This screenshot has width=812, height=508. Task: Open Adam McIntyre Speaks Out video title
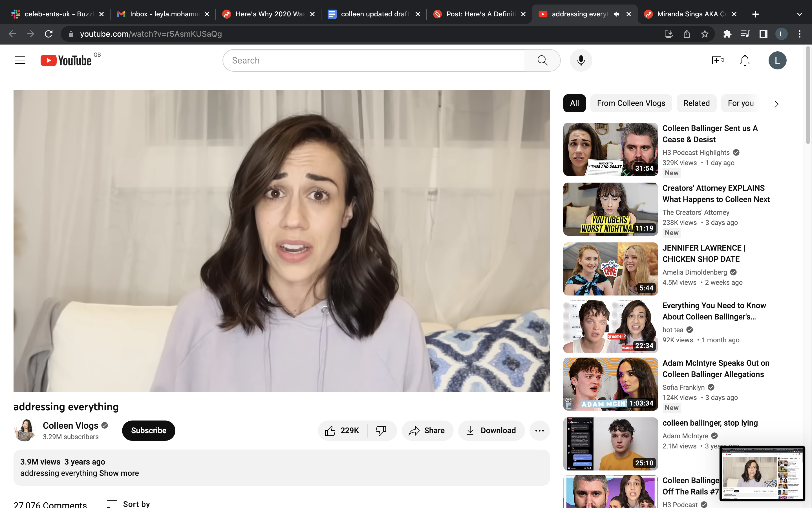pos(716,369)
